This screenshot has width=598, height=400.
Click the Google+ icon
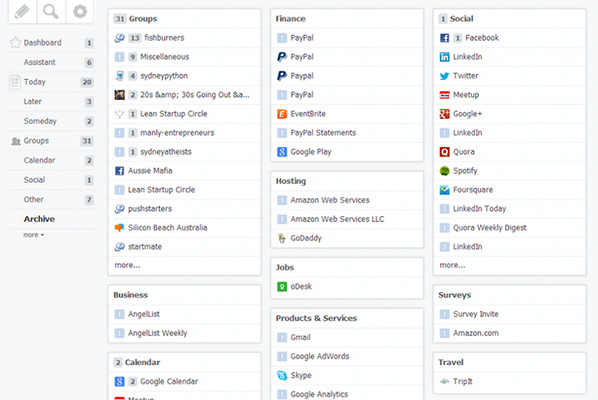[x=444, y=114]
